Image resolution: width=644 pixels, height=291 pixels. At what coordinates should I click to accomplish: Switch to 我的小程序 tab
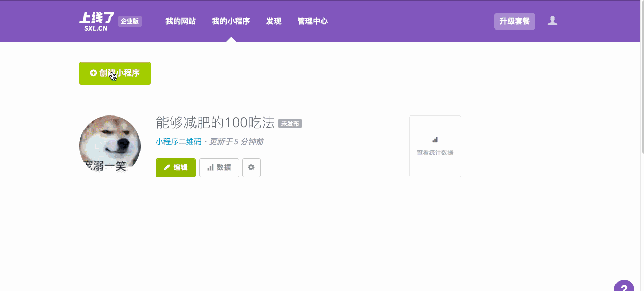pos(231,21)
